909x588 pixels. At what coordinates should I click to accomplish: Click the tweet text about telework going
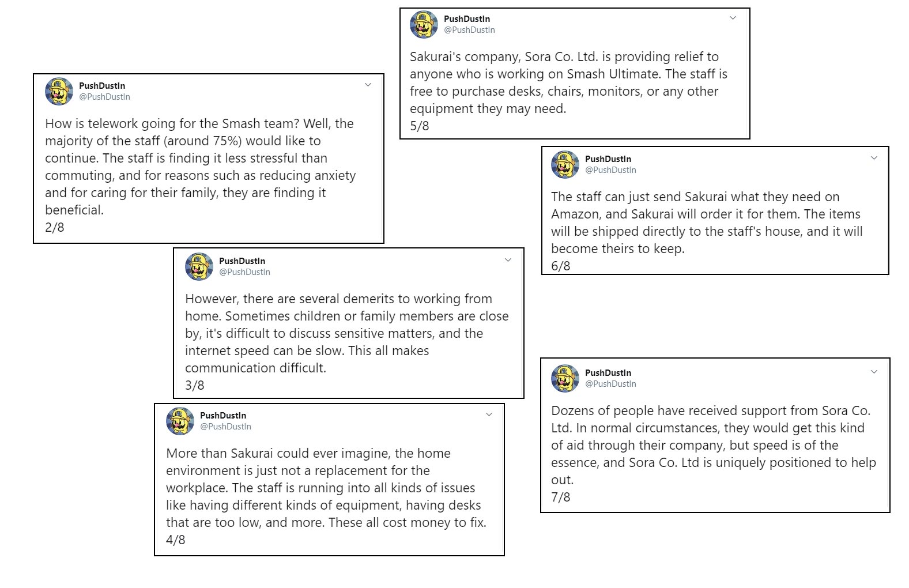[x=200, y=167]
